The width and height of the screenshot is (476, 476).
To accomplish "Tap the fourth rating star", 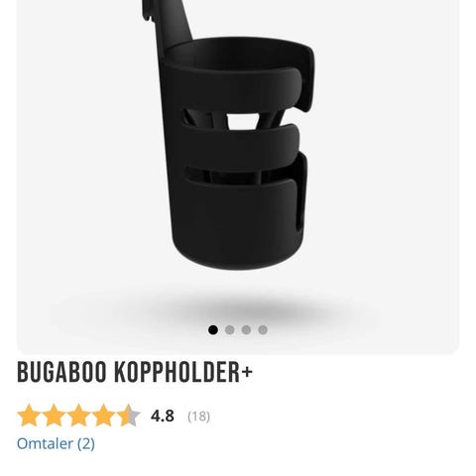I will pyautogui.click(x=103, y=416).
